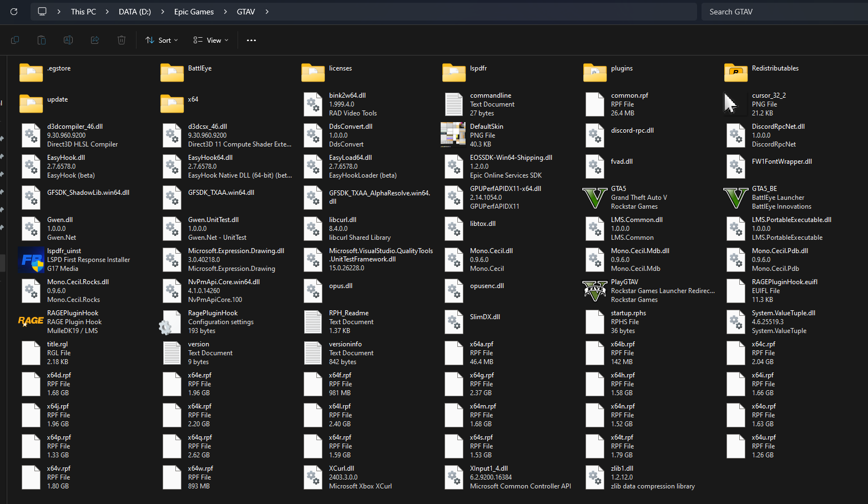Click the x64 folder icon

(172, 103)
